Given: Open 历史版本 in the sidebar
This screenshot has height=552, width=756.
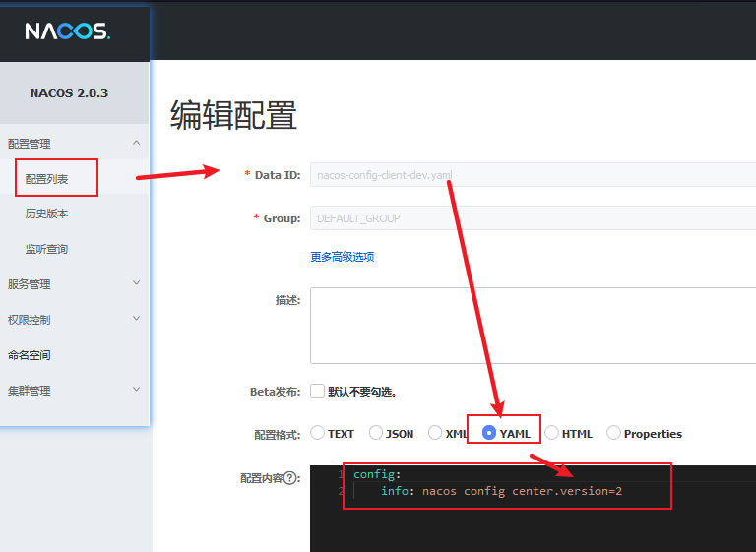Looking at the screenshot, I should coord(47,214).
